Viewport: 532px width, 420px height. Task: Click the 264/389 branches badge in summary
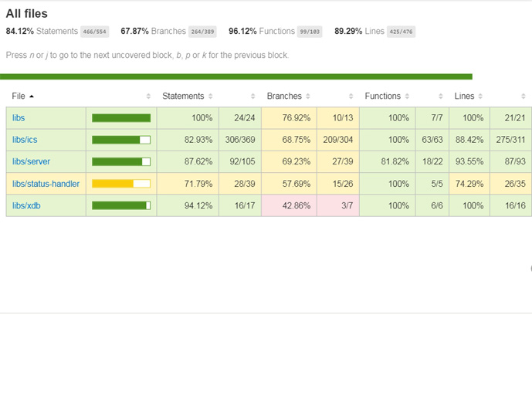202,32
